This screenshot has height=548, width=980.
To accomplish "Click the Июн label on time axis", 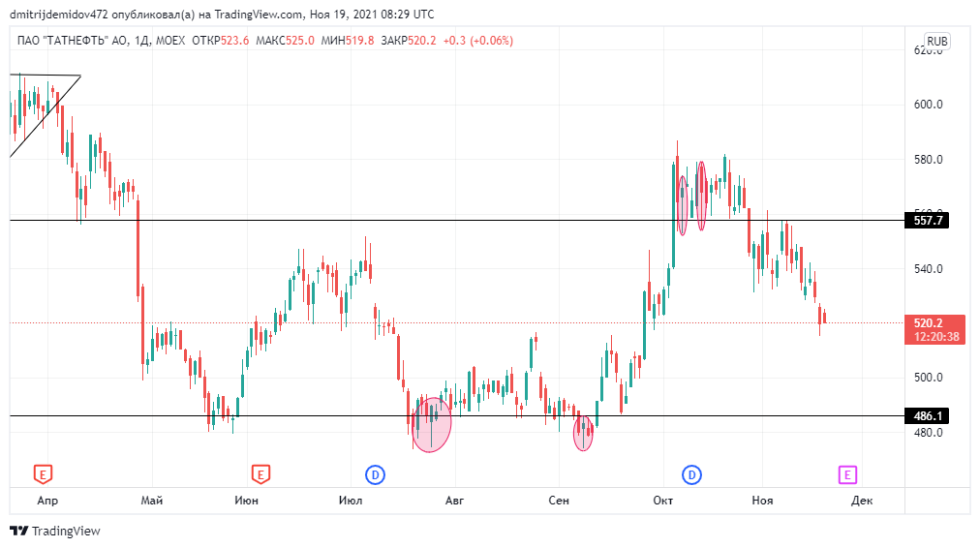I will tap(246, 501).
